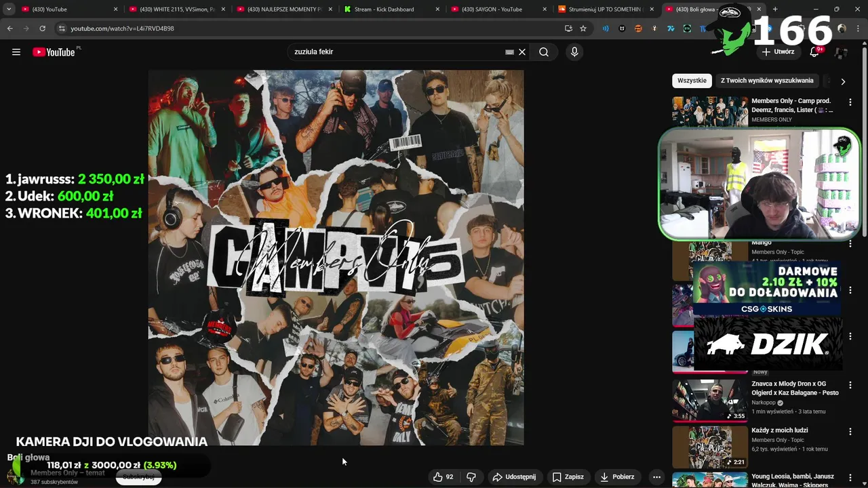
Task: Expand the tab search dropdown arrow
Action: 9,9
